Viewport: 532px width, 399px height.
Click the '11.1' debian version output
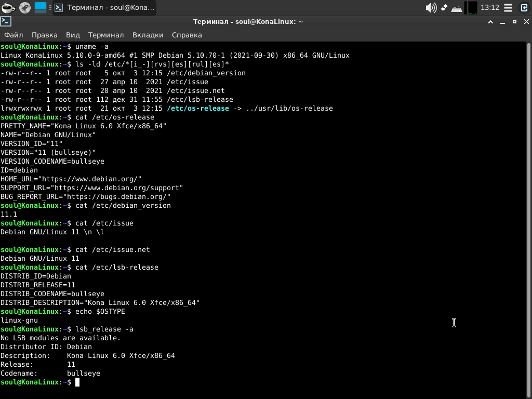[x=9, y=214]
